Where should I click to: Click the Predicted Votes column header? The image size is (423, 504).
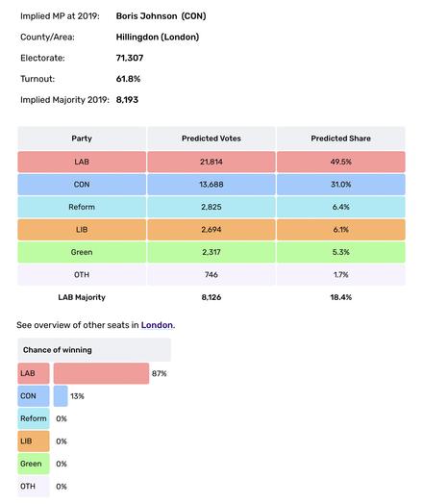[211, 139]
